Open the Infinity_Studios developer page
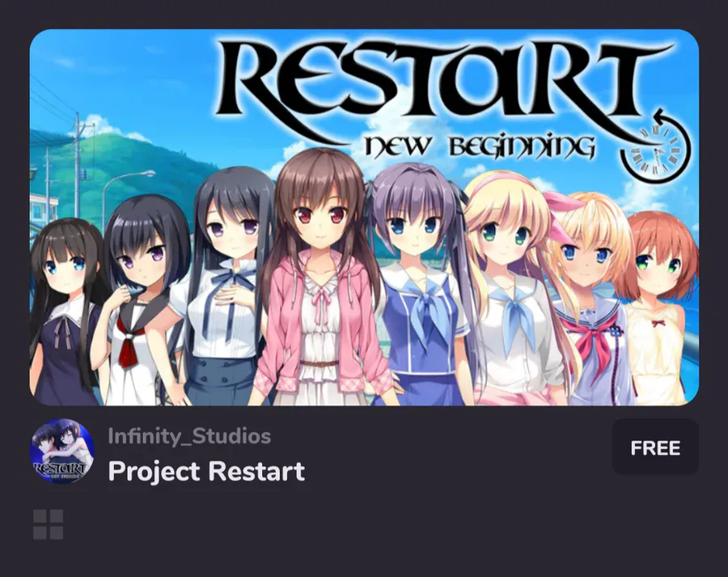Screen dimensions: 728x577 (189, 436)
